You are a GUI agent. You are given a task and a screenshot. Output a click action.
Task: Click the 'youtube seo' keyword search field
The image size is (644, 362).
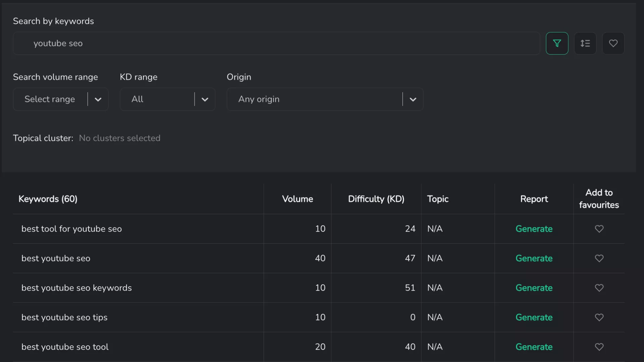point(276,44)
